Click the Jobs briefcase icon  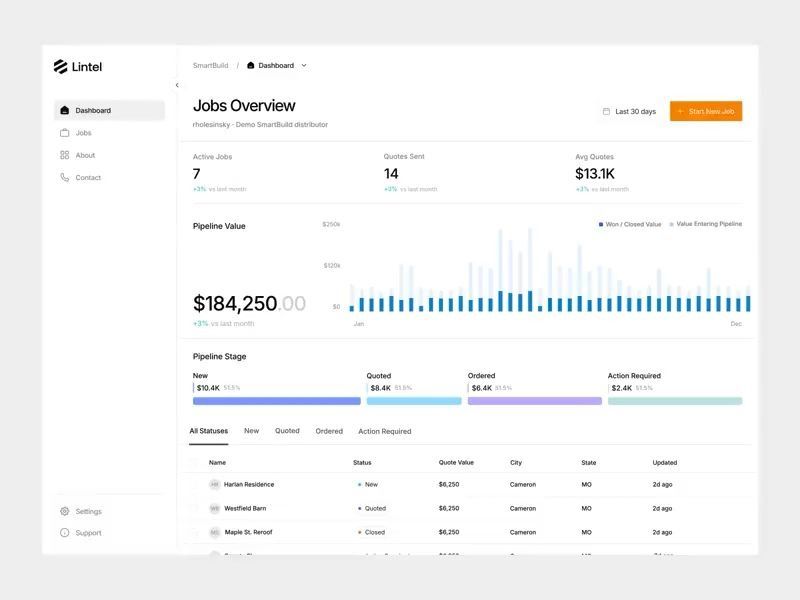pyautogui.click(x=64, y=133)
